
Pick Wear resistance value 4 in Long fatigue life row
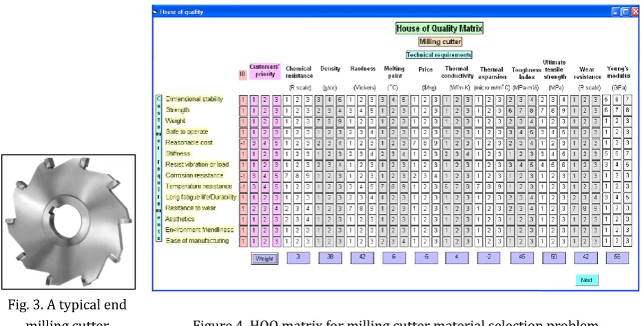tap(596, 197)
